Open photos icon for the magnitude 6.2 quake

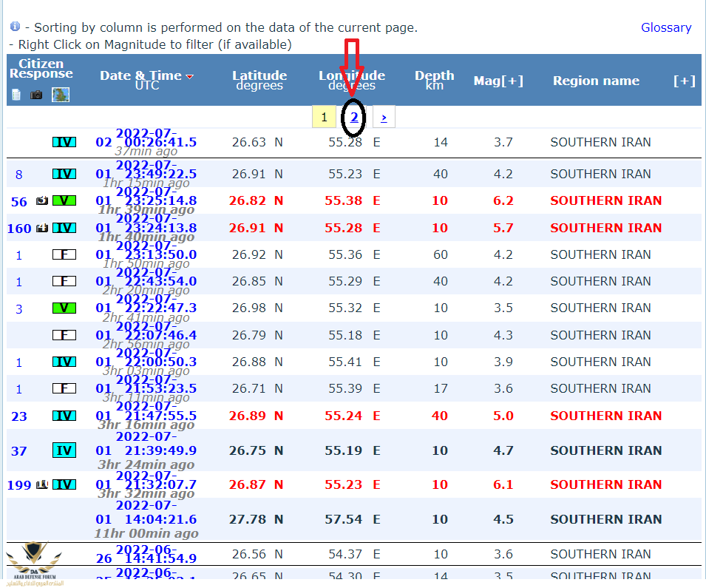coord(42,201)
